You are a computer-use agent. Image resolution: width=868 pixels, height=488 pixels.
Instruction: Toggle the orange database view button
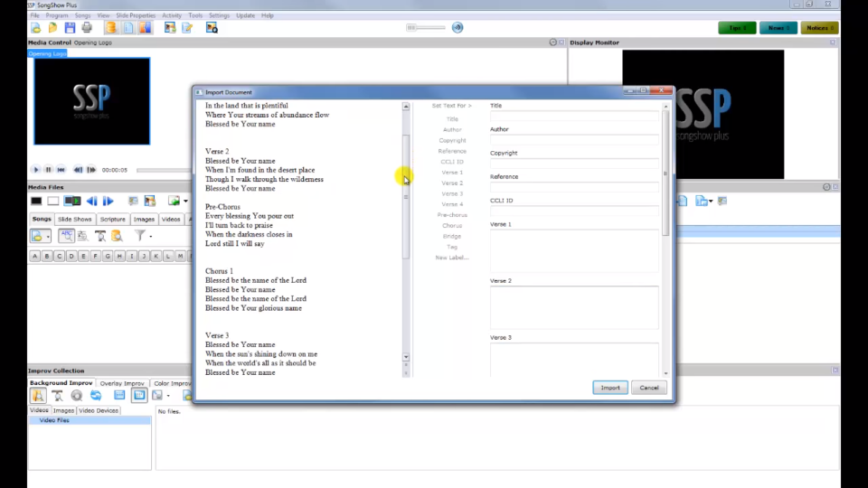tap(110, 28)
